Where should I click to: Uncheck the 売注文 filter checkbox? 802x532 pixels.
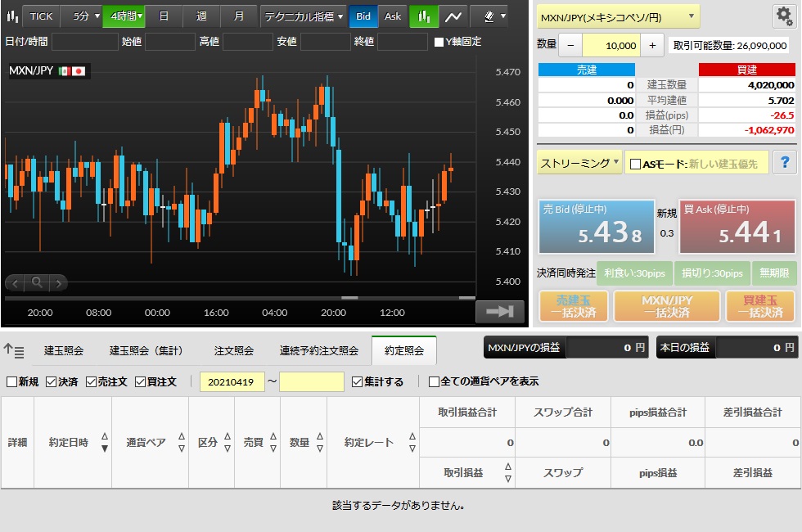pos(91,381)
